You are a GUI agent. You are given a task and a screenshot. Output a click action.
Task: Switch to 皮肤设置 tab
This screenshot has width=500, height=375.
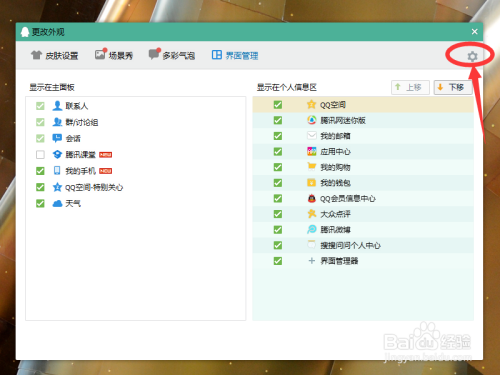tap(55, 55)
